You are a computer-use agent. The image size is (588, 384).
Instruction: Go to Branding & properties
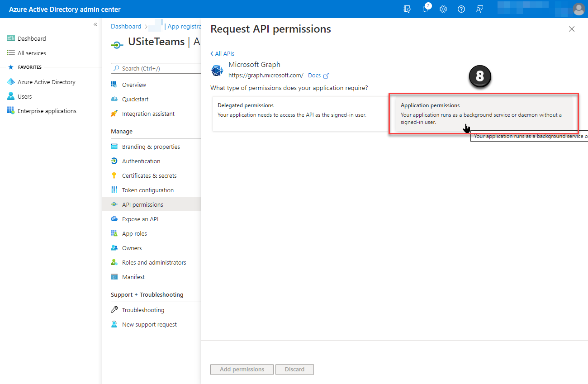coord(151,147)
